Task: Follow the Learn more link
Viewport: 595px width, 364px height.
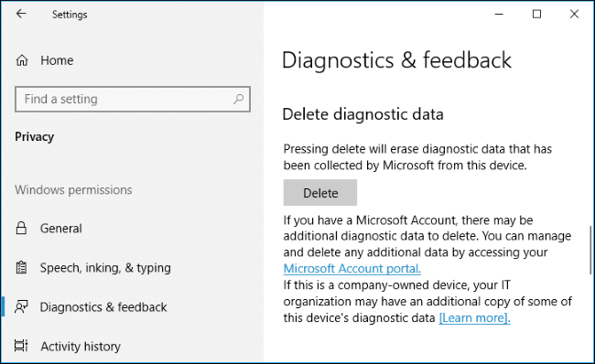Action: [474, 317]
